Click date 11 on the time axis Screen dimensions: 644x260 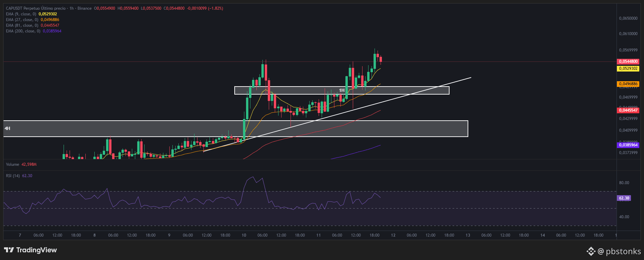[x=319, y=235]
